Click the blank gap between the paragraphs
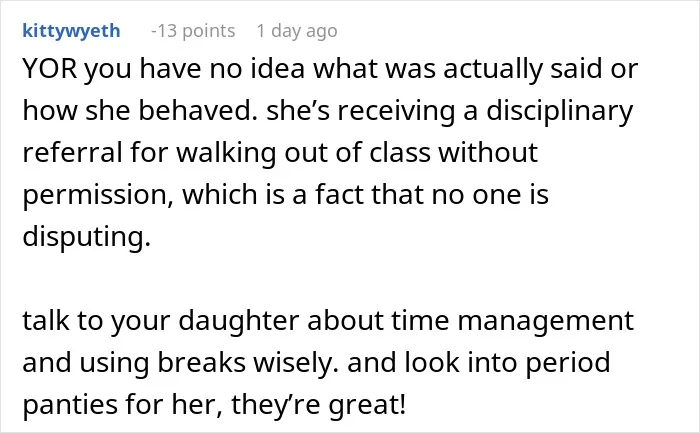Screen dimensions: 700x433 coord(328,279)
